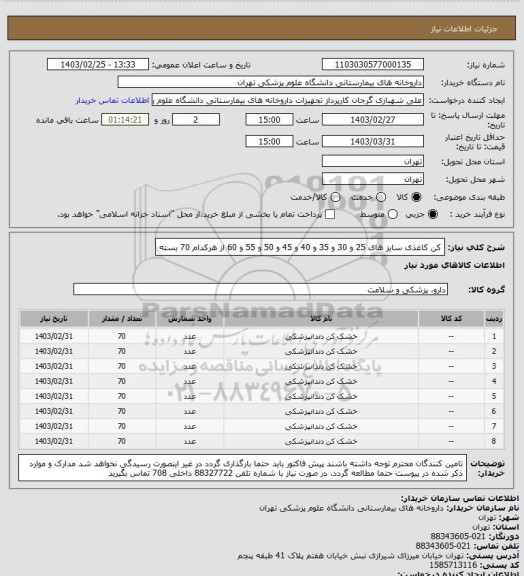Select row 8 product name cell
Viewport: 524px width, 576px height.
pyautogui.click(x=321, y=441)
